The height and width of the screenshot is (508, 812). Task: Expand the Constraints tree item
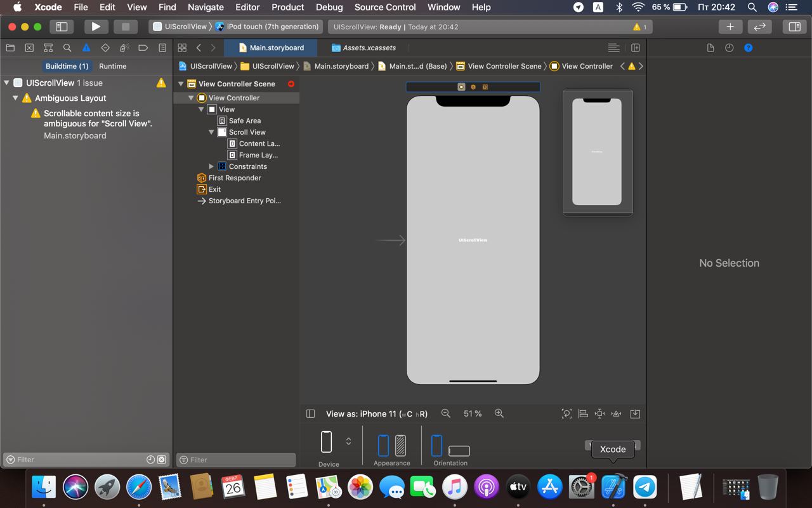pyautogui.click(x=211, y=166)
